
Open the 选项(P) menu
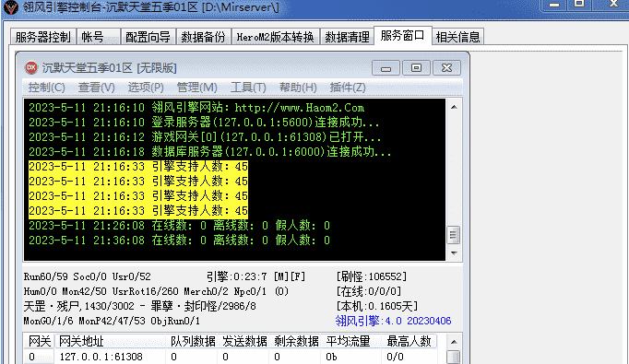(x=146, y=87)
